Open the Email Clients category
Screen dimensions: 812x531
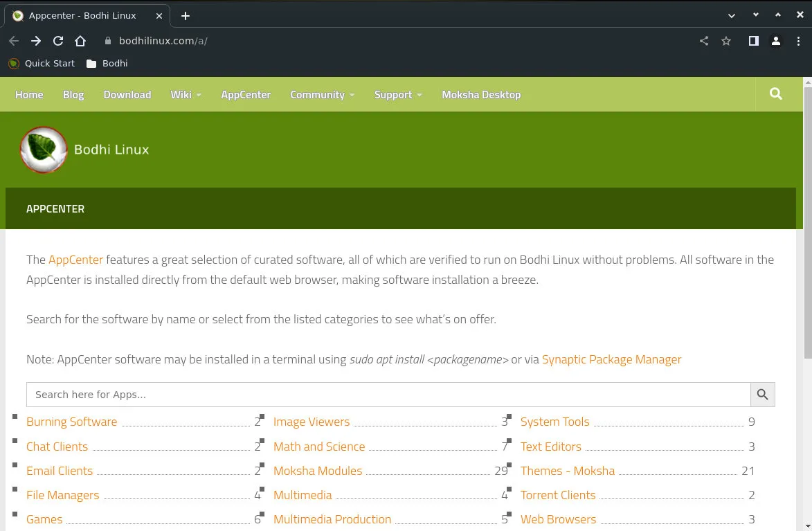pyautogui.click(x=60, y=471)
